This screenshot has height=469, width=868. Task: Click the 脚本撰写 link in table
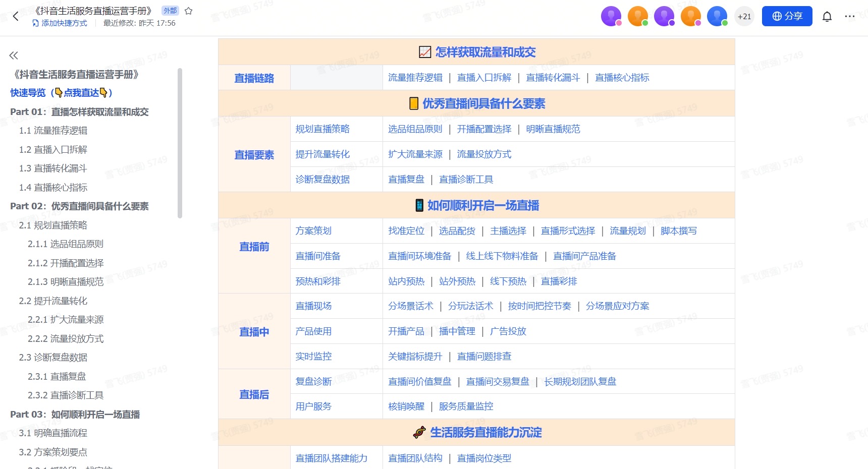(x=678, y=231)
